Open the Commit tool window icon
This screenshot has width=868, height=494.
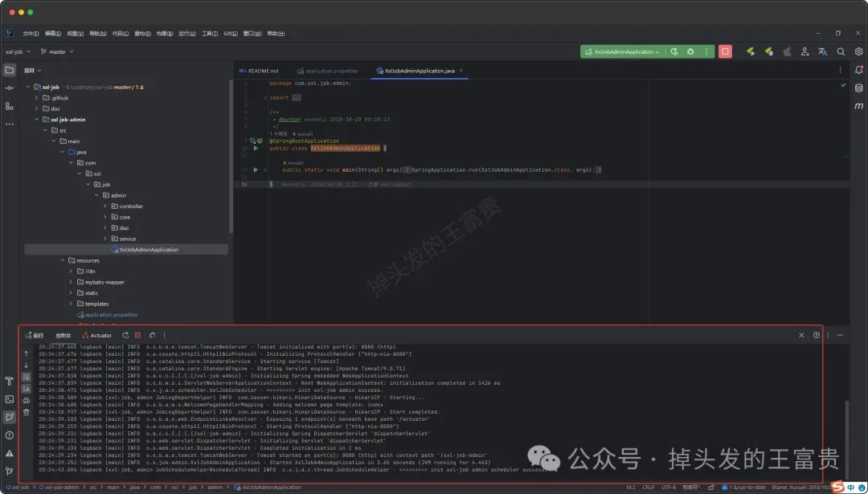9,88
